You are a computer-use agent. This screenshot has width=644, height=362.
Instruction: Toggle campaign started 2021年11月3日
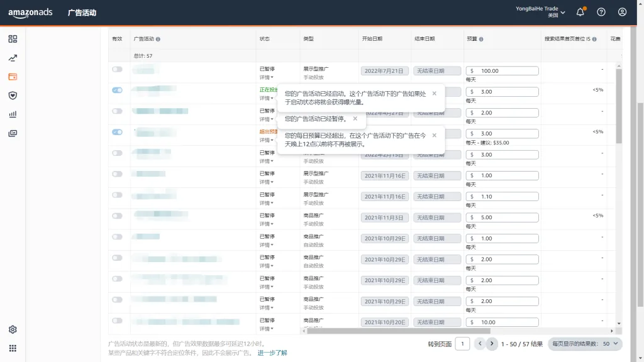click(117, 216)
